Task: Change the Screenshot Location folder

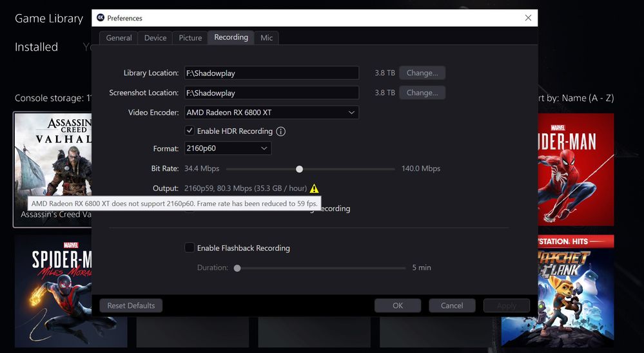Action: pos(422,93)
